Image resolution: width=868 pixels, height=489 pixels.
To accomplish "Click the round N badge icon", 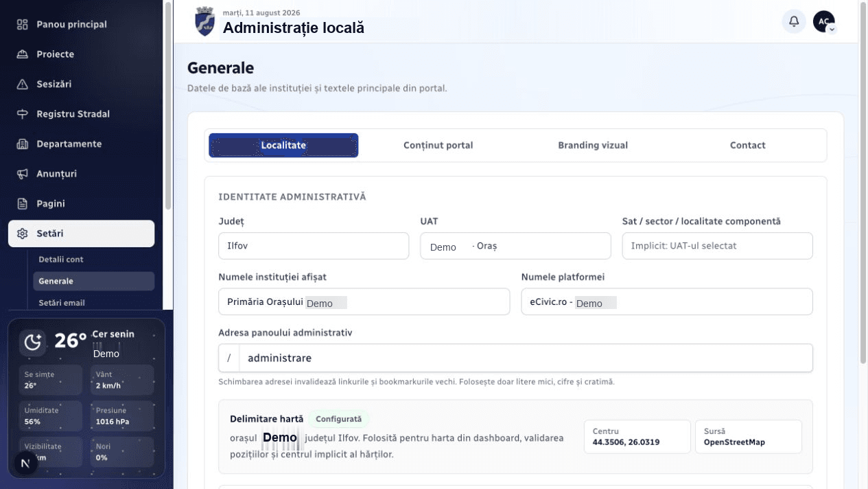I will 25,464.
